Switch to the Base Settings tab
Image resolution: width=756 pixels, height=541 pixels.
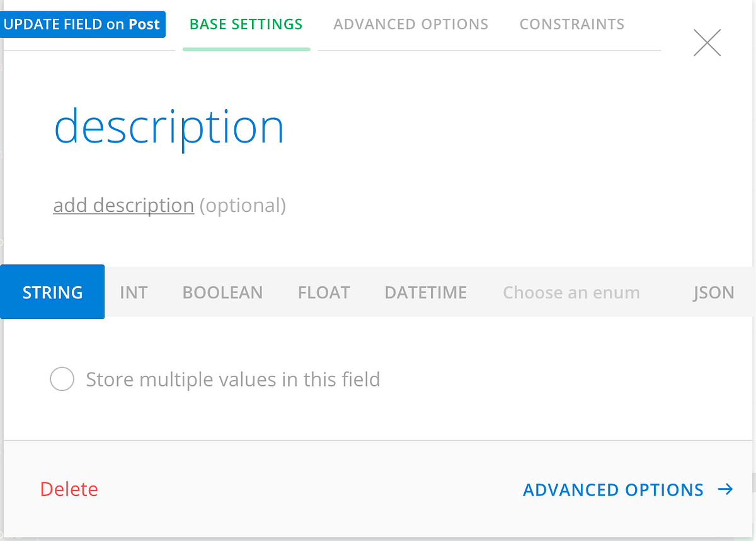pos(246,25)
